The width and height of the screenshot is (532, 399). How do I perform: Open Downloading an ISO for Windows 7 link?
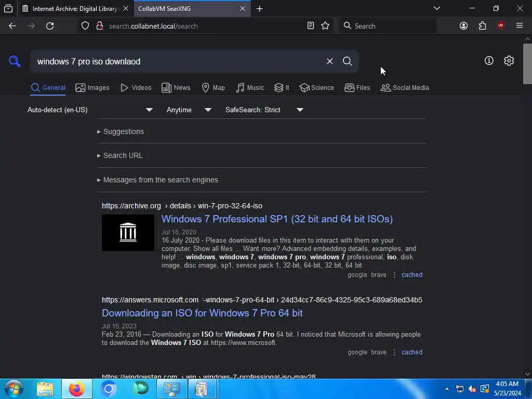click(x=202, y=313)
